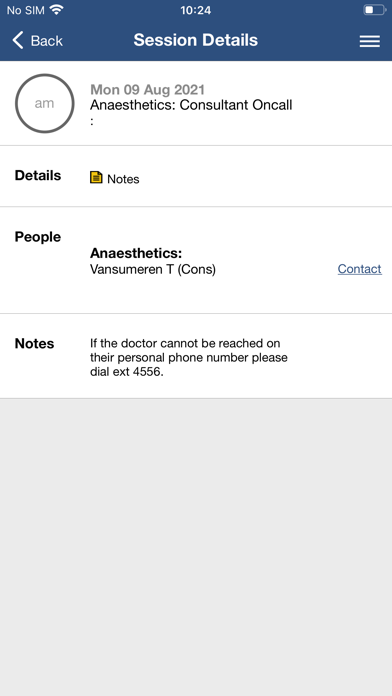Select the Notes label in Details row
This screenshot has width=392, height=696.
(x=123, y=179)
